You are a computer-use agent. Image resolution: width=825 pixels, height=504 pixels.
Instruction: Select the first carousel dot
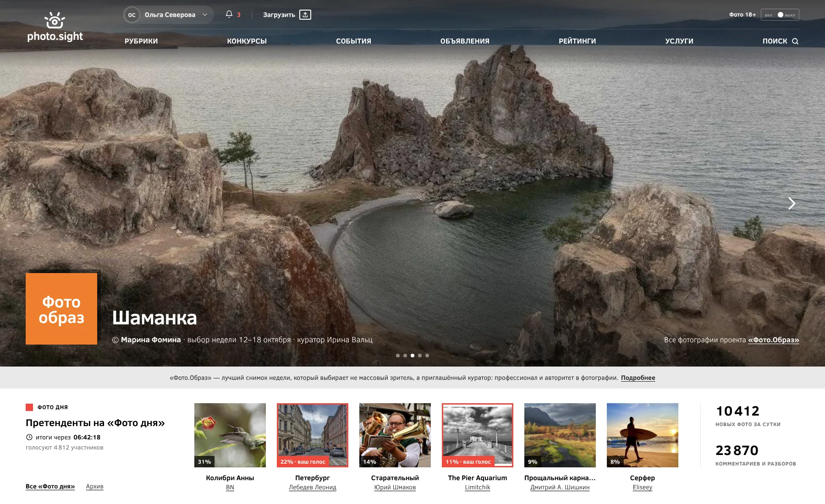398,356
